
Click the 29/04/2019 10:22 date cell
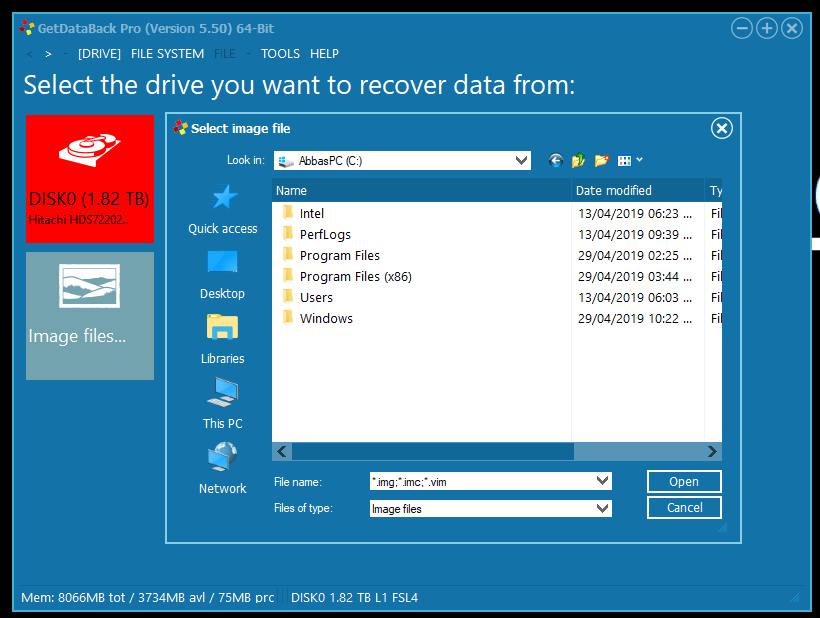pyautogui.click(x=635, y=318)
